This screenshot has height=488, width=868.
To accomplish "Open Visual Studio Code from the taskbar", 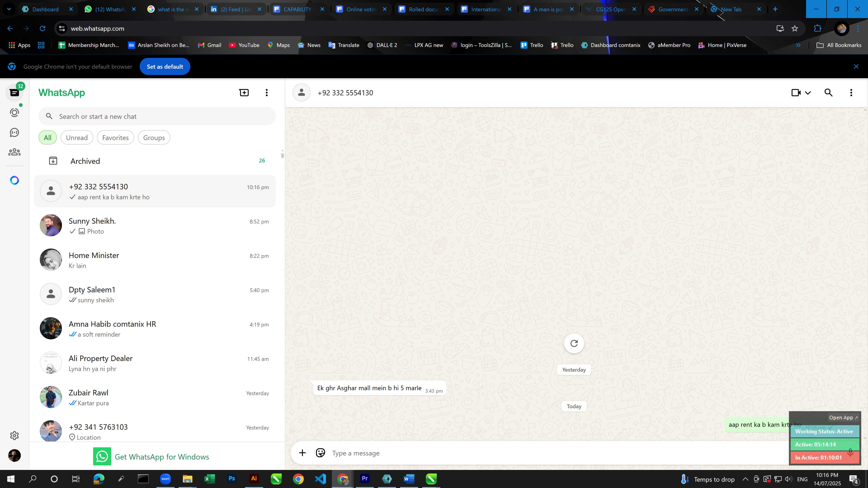I will (x=321, y=479).
